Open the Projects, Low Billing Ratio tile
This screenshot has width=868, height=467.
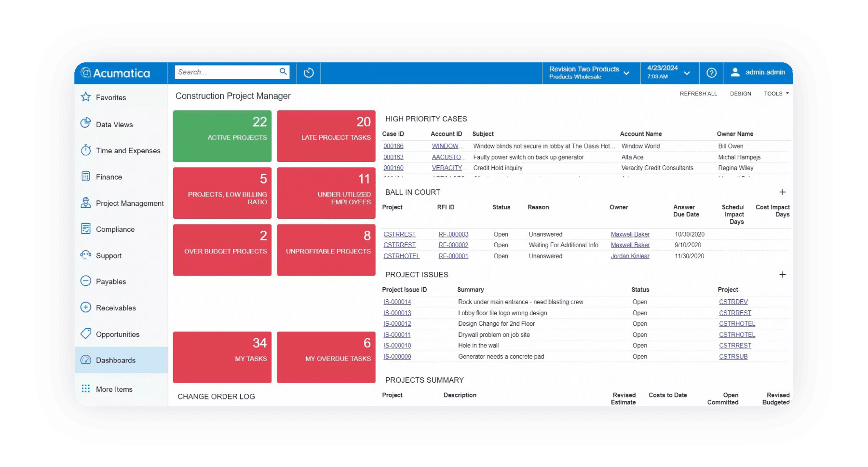pyautogui.click(x=222, y=193)
